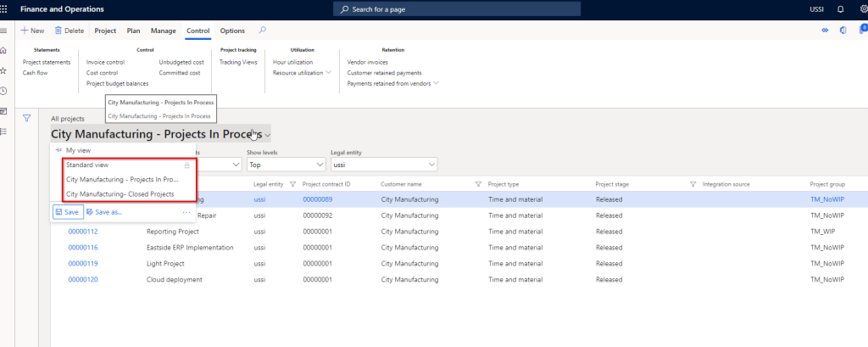The width and height of the screenshot is (868, 347).
Task: Open project 00000116 link
Action: pyautogui.click(x=83, y=247)
